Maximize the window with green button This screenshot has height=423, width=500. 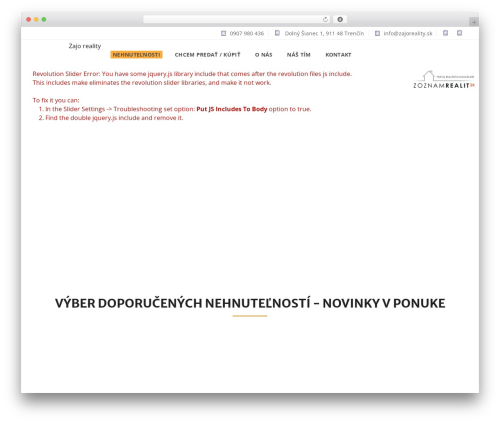[44, 20]
